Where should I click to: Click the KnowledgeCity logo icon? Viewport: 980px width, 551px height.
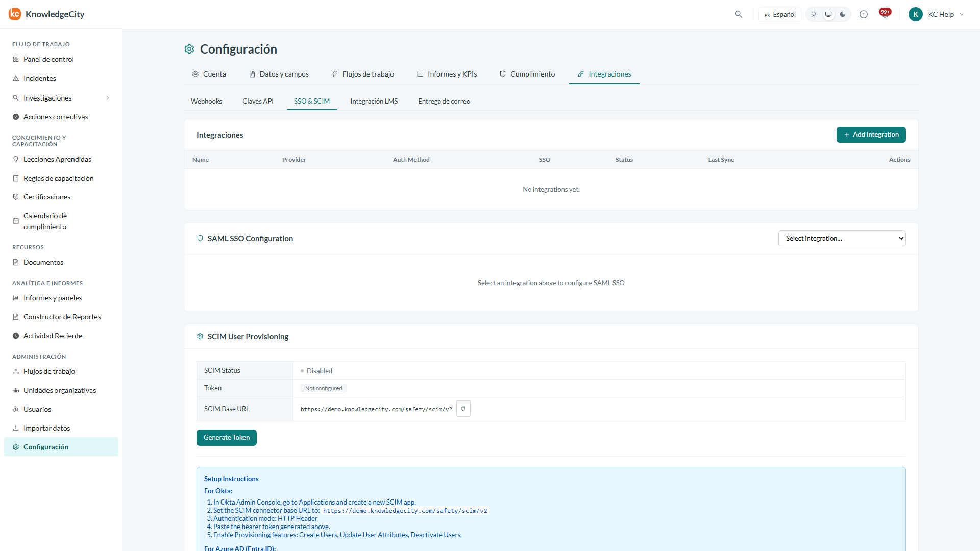[x=15, y=14]
